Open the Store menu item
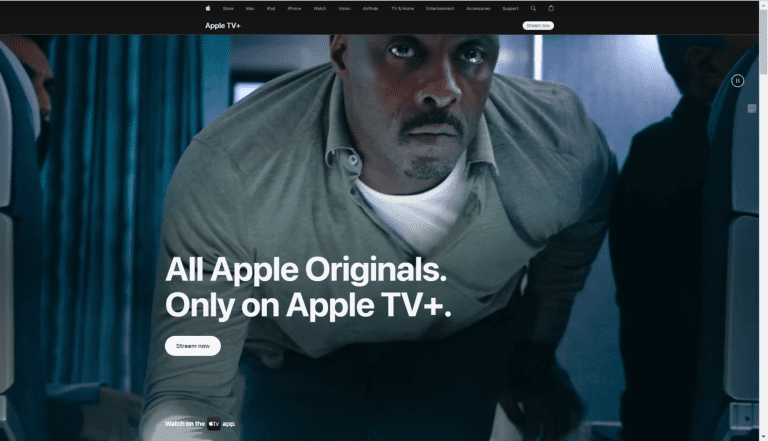 pos(228,8)
